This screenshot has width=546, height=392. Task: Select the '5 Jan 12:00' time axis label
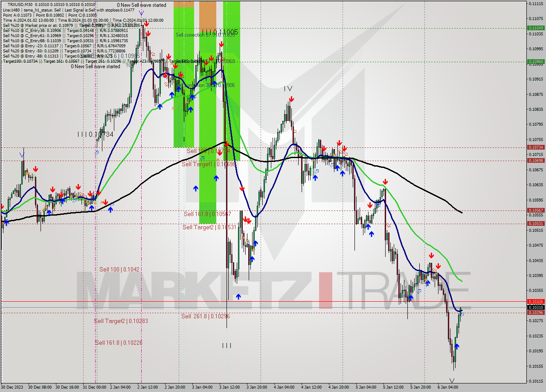(393, 387)
